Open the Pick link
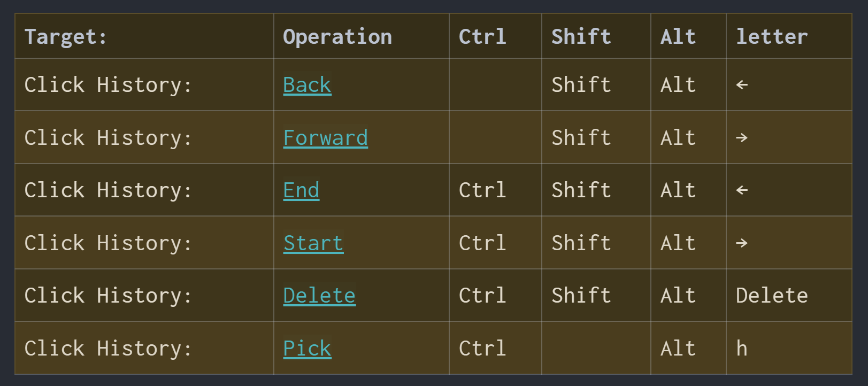Image resolution: width=868 pixels, height=386 pixels. 307,349
